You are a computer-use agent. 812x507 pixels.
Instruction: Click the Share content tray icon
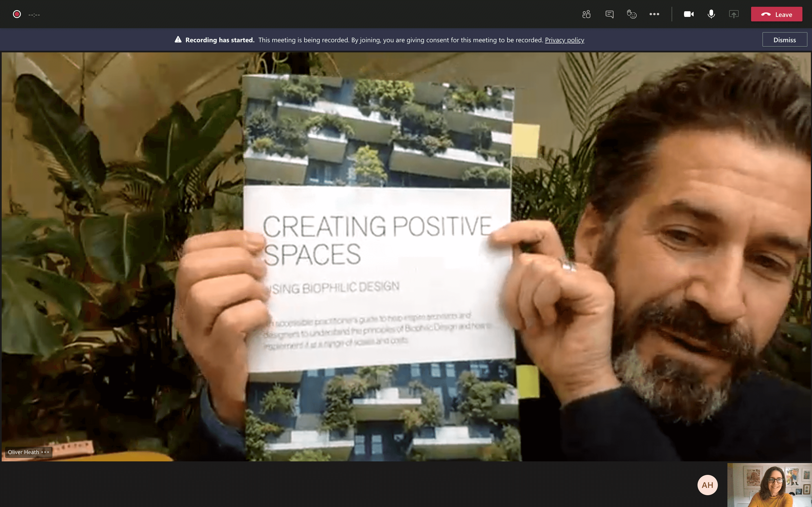click(x=734, y=14)
